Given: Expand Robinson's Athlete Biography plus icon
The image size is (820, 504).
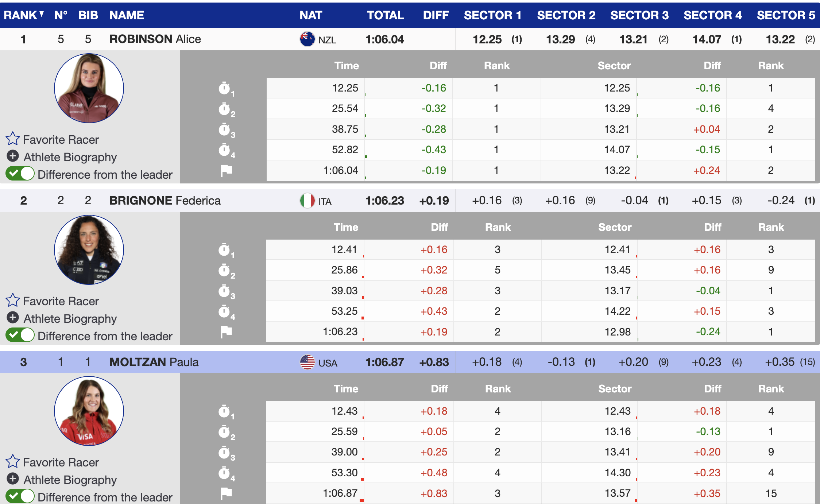Looking at the screenshot, I should tap(13, 156).
